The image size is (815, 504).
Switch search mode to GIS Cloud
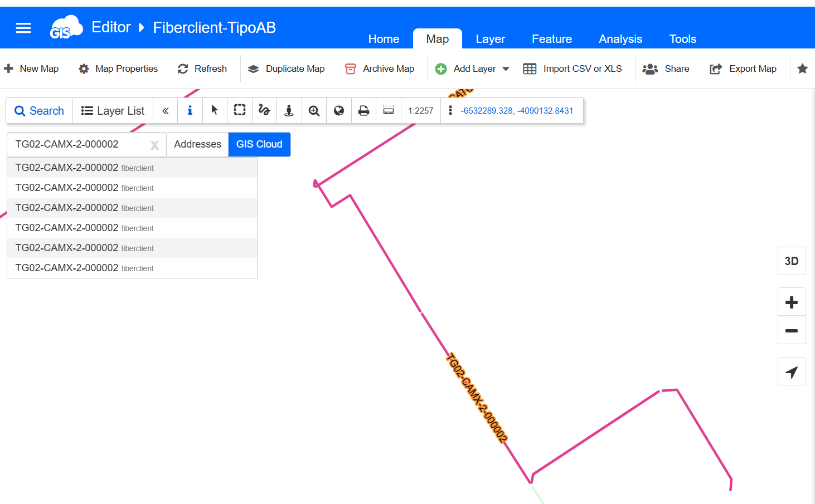[259, 144]
